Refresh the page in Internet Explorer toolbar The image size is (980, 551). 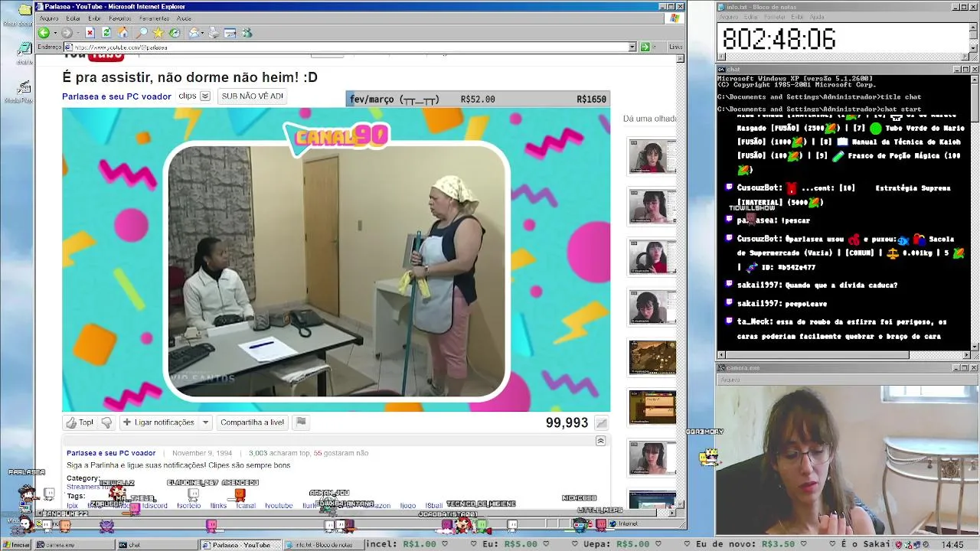coord(106,33)
